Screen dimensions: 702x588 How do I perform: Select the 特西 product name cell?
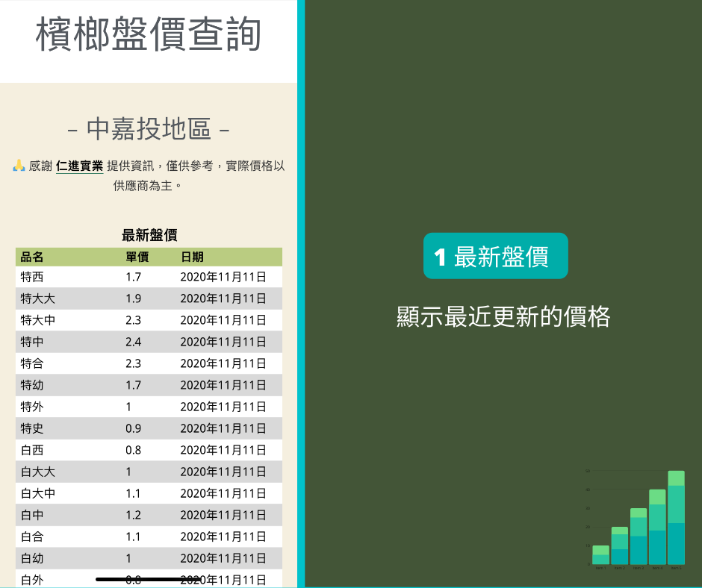[32, 277]
